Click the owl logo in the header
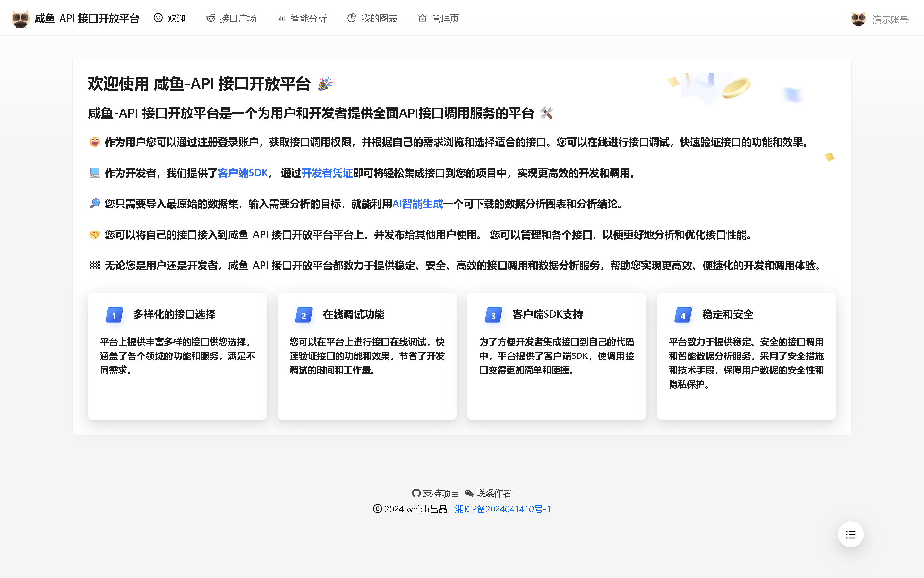 tap(20, 18)
